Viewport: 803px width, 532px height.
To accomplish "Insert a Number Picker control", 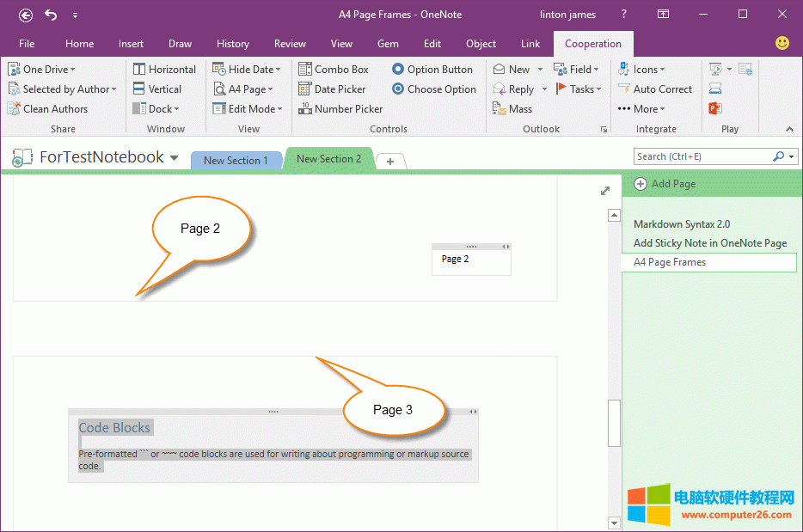I will point(340,109).
